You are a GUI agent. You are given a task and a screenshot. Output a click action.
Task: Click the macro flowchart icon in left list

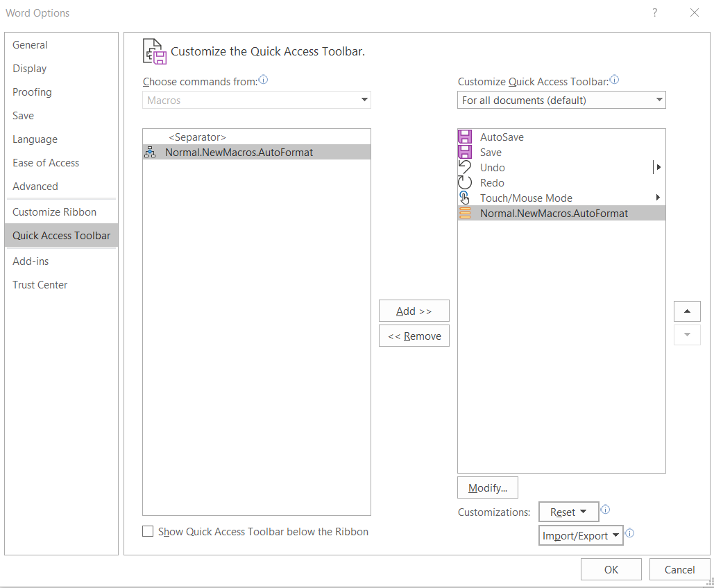point(150,153)
